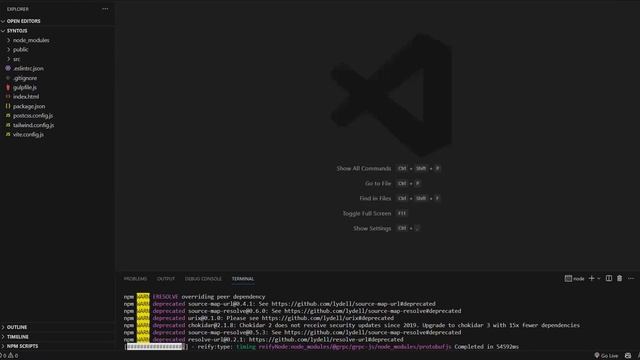Click the 'Show Settings' hint text
The height and width of the screenshot is (360, 640).
pyautogui.click(x=372, y=229)
